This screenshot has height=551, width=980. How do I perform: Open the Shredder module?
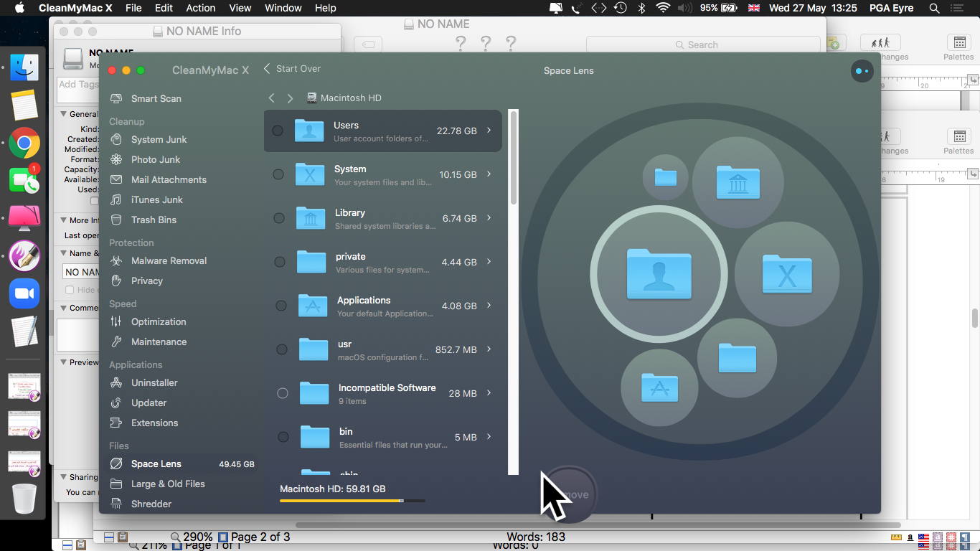(141, 504)
